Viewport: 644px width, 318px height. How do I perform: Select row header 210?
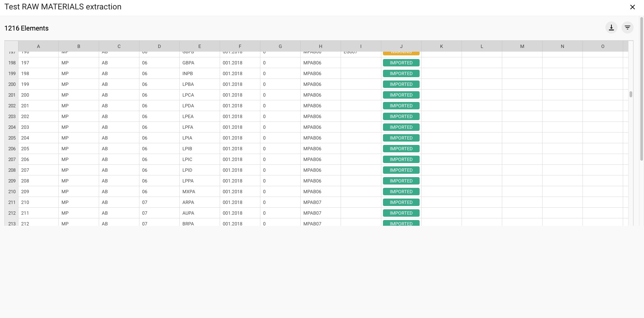click(x=12, y=192)
